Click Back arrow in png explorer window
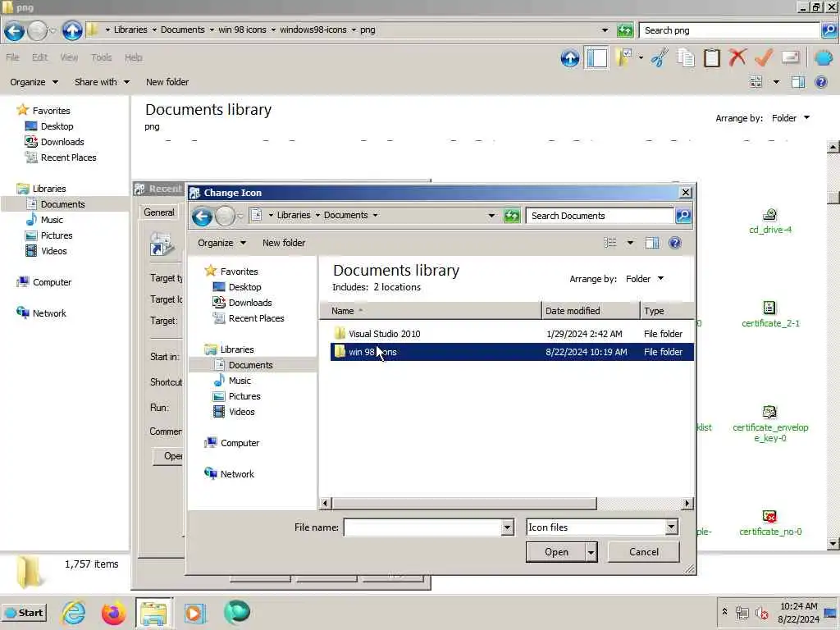Screen dimensions: 840x630 coord(15,31)
